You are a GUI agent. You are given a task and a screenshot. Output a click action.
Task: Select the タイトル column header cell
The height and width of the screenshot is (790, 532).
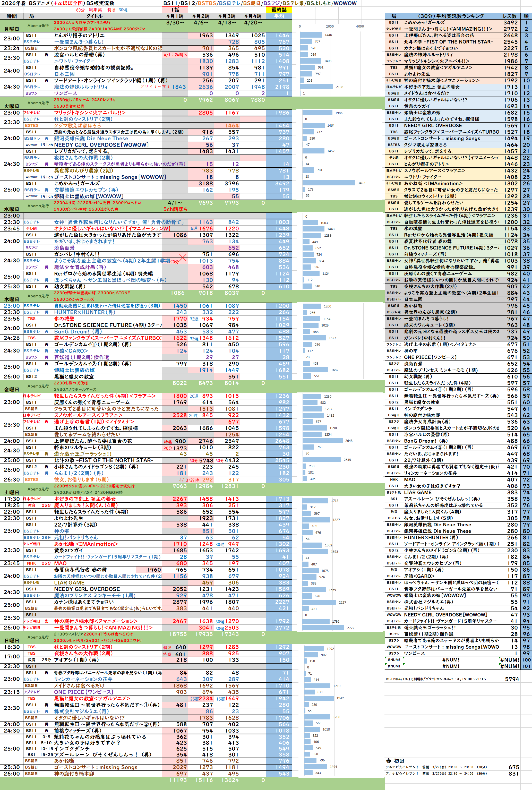pos(94,16)
